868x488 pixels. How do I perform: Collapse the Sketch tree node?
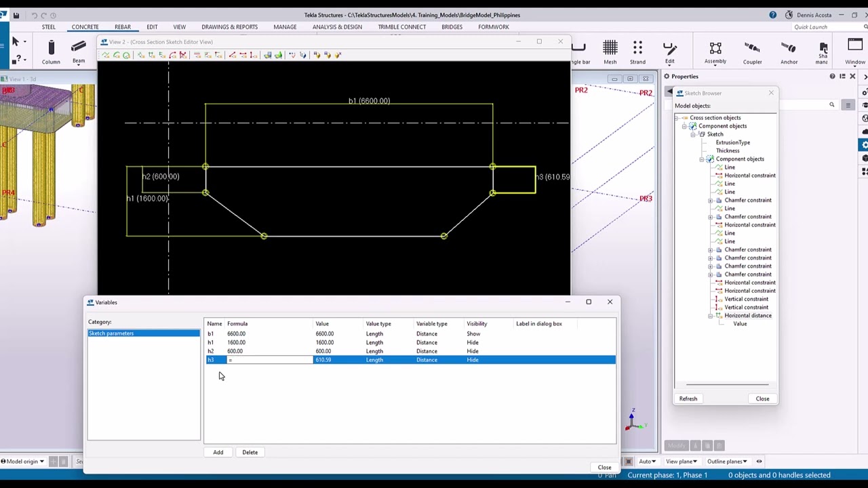click(693, 134)
